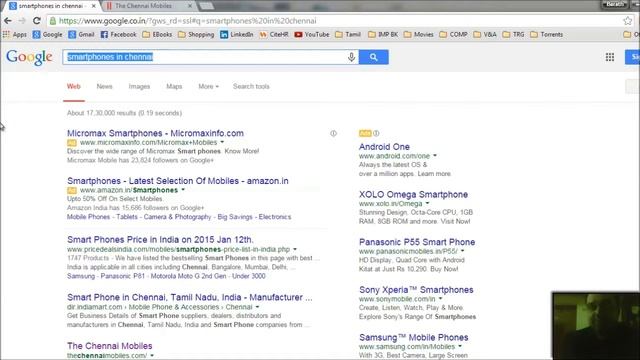Open Google bookmark
The height and width of the screenshot is (360, 640).
[48, 35]
